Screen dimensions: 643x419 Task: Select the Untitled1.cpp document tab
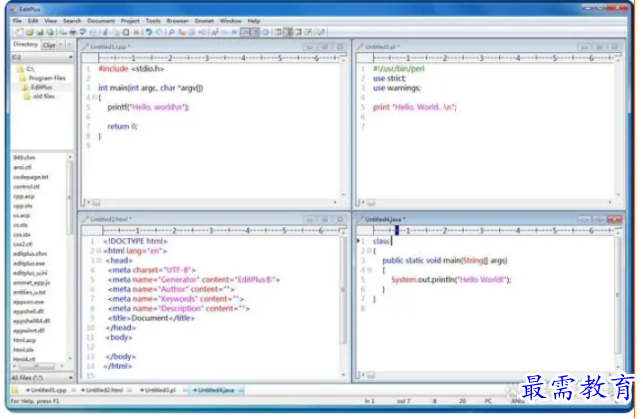point(48,390)
